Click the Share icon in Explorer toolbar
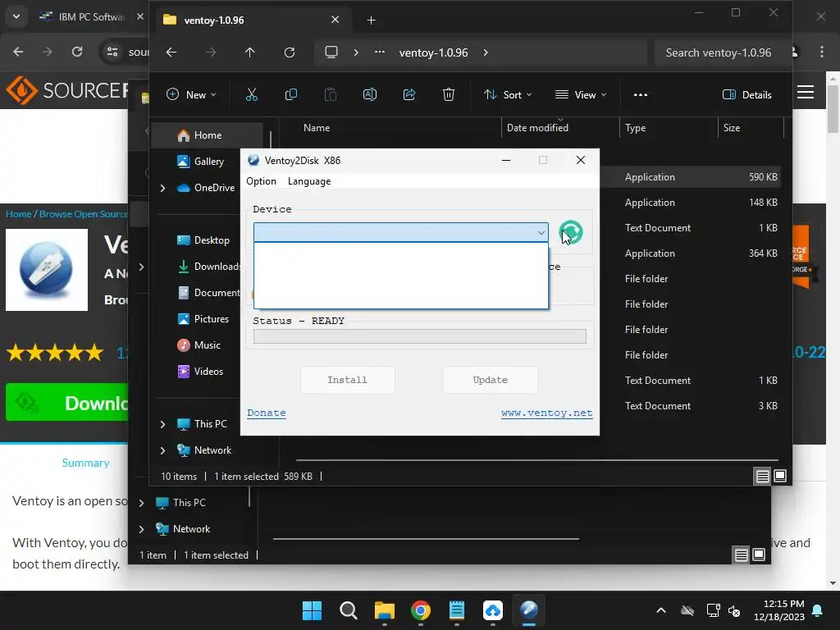Viewport: 840px width, 630px height. click(409, 95)
